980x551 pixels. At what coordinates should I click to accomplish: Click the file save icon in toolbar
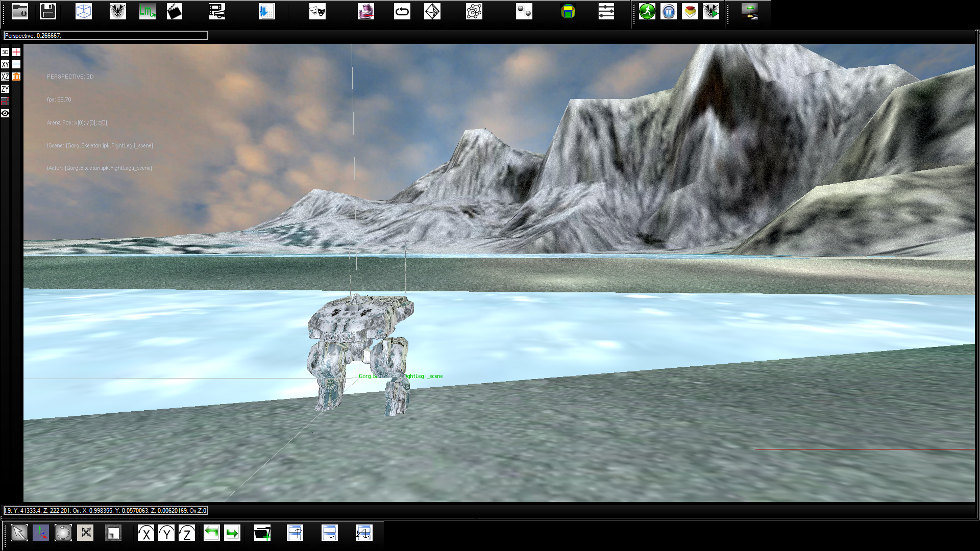coord(47,11)
